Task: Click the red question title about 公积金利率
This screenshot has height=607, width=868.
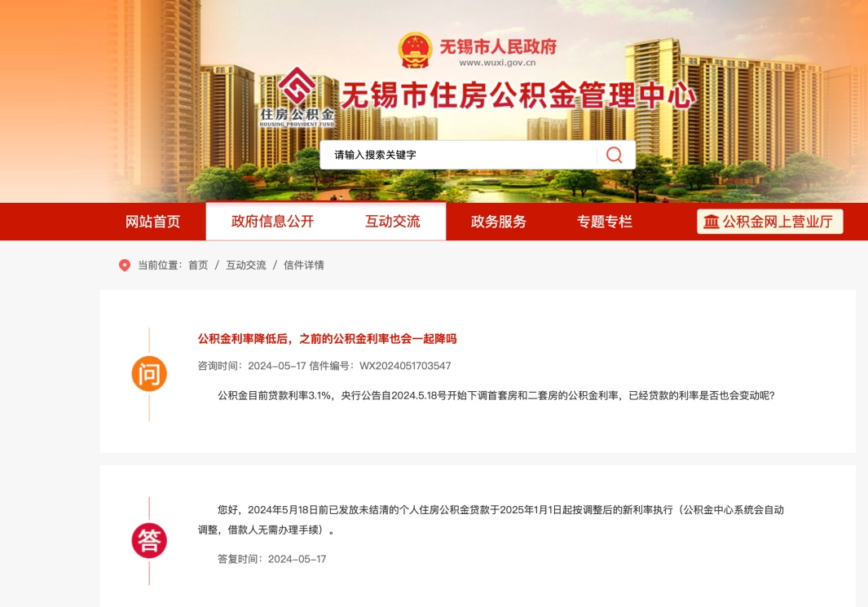Action: (x=327, y=339)
